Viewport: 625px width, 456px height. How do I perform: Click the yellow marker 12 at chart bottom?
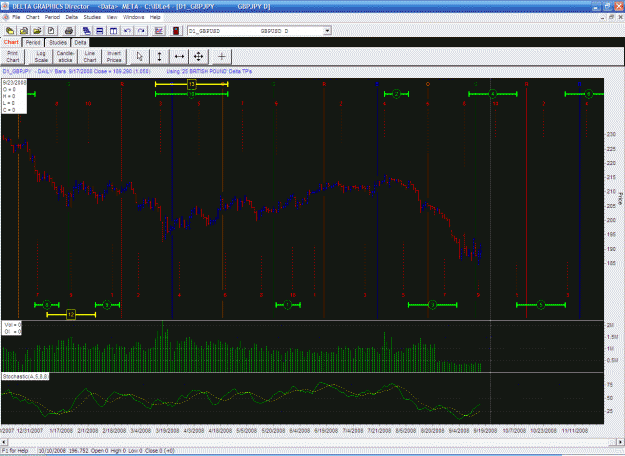coord(71,314)
